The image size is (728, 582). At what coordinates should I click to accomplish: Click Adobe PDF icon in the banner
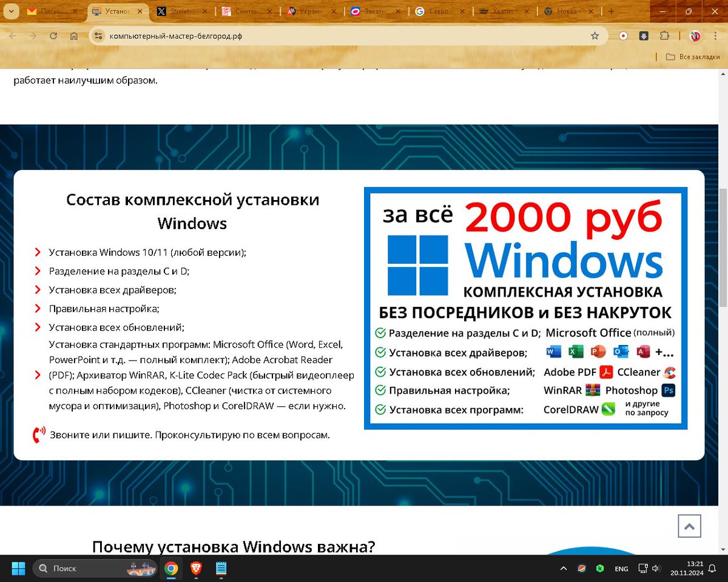[x=606, y=372]
